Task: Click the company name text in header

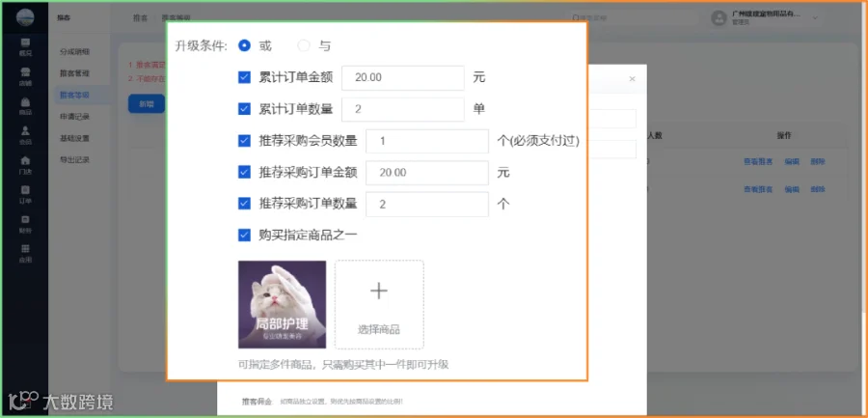Action: (765, 14)
